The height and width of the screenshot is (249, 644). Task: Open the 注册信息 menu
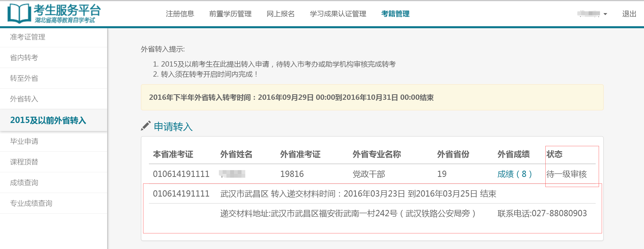point(180,14)
